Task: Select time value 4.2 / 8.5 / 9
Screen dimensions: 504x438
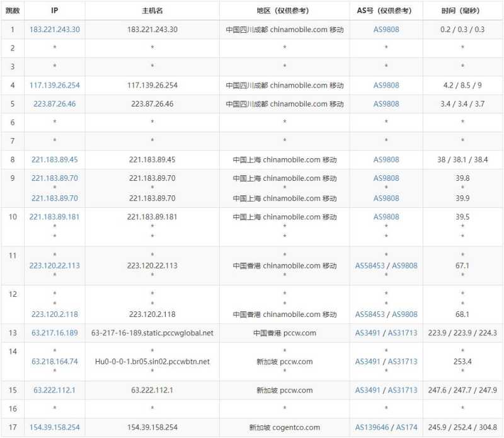Action: (462, 85)
